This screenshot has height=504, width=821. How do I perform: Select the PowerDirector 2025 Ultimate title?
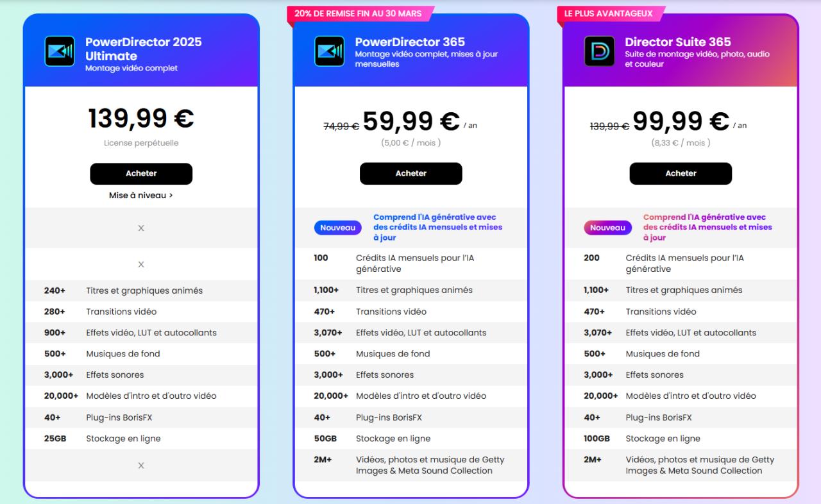[x=143, y=49]
